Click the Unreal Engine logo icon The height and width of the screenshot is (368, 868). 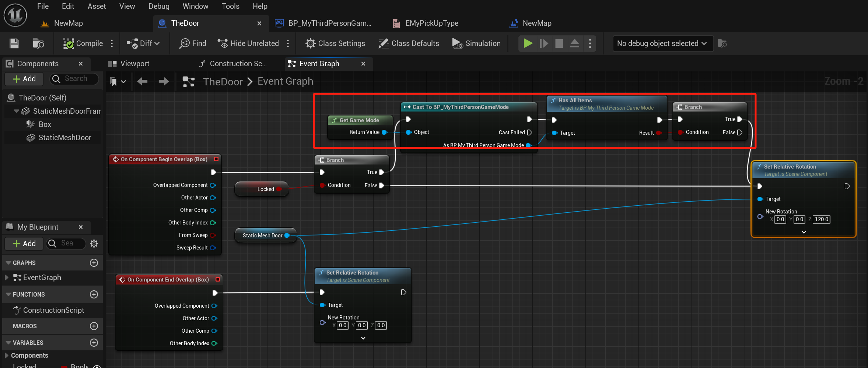pyautogui.click(x=15, y=15)
